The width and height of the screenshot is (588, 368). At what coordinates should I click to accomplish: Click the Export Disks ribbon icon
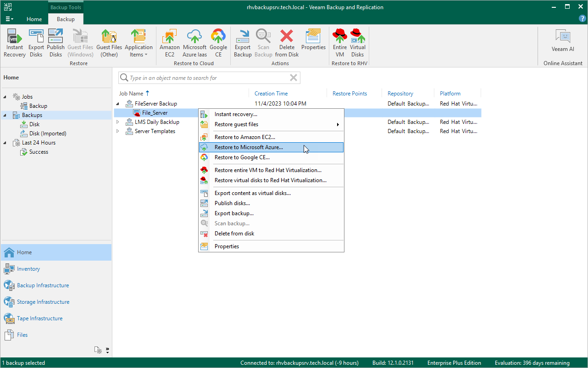click(36, 43)
